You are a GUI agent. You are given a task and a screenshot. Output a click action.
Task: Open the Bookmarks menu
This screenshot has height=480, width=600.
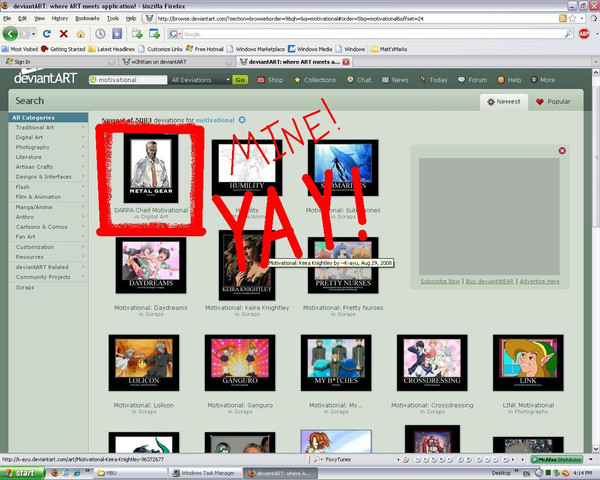(x=87, y=18)
